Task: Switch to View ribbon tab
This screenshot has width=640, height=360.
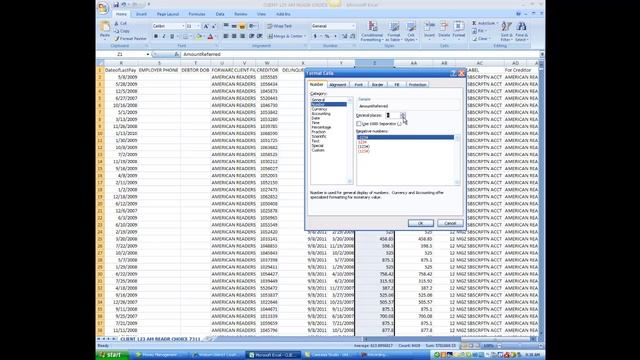Action: point(261,14)
